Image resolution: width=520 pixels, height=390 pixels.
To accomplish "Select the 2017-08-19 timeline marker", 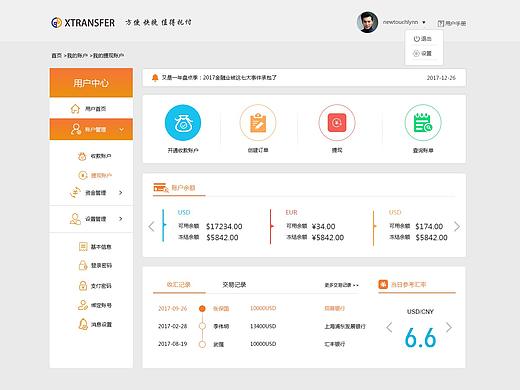I will pyautogui.click(x=202, y=344).
